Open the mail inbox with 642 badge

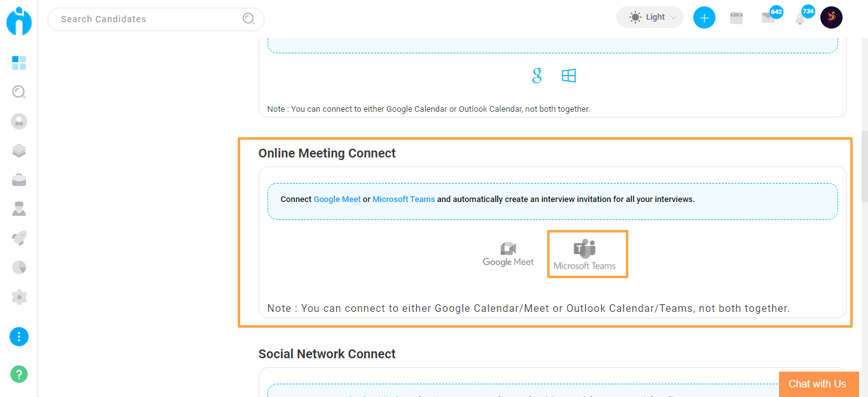(x=768, y=18)
